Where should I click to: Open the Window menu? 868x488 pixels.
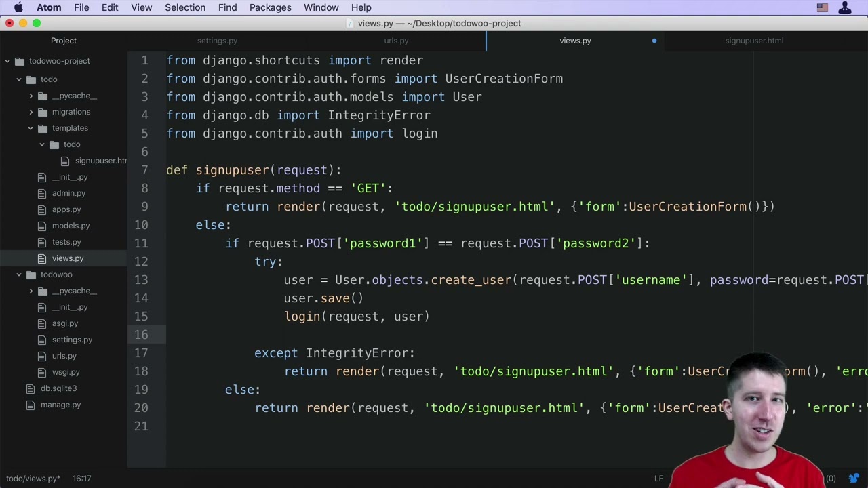(x=321, y=7)
